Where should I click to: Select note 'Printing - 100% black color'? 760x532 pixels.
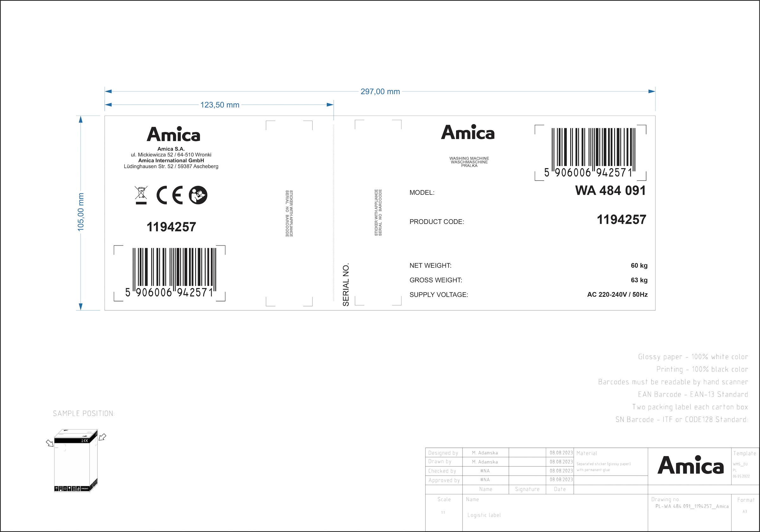[702, 369]
